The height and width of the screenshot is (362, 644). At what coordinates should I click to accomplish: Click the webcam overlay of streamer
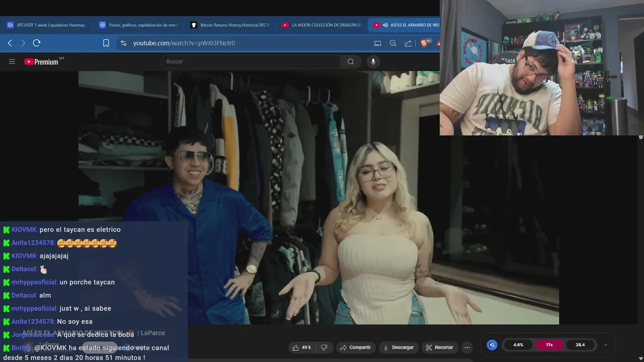pyautogui.click(x=542, y=68)
